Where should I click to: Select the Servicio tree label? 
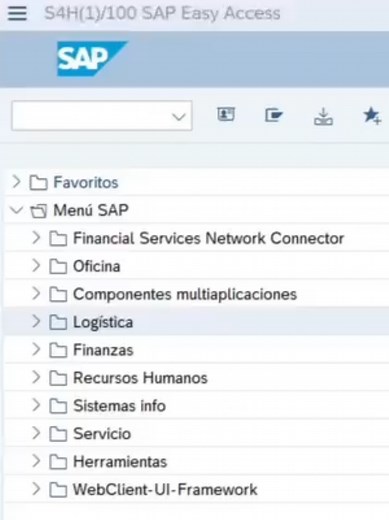click(x=102, y=434)
